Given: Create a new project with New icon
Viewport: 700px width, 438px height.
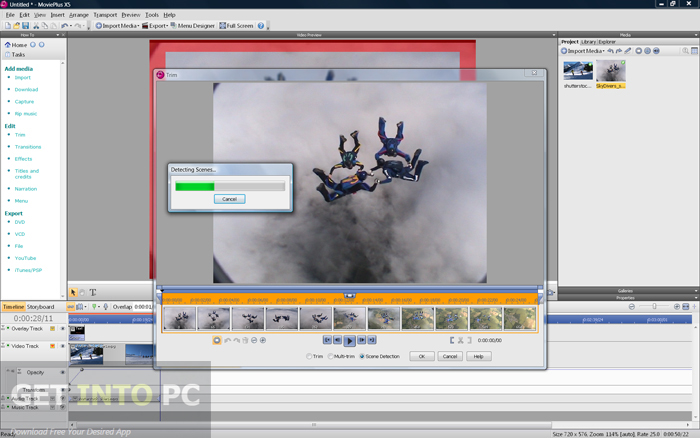Looking at the screenshot, I should 8,26.
